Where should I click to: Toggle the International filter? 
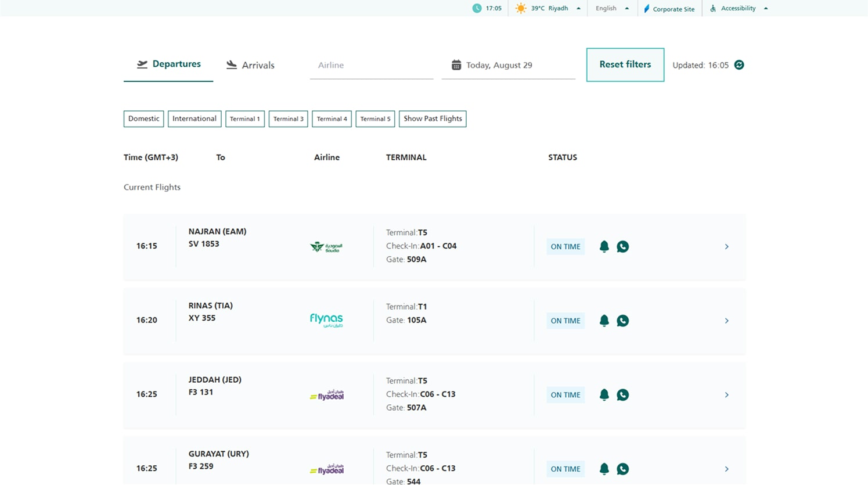click(x=195, y=118)
